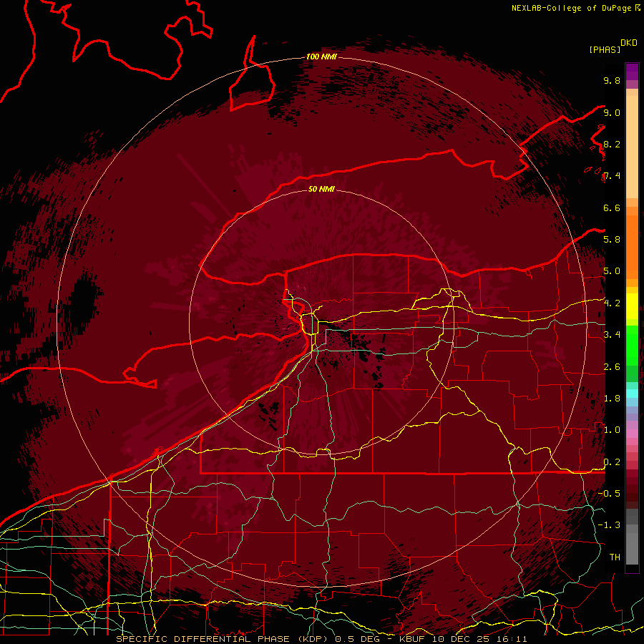Click the 0.5 DEG elevation text
The height and width of the screenshot is (644, 644).
[357, 639]
